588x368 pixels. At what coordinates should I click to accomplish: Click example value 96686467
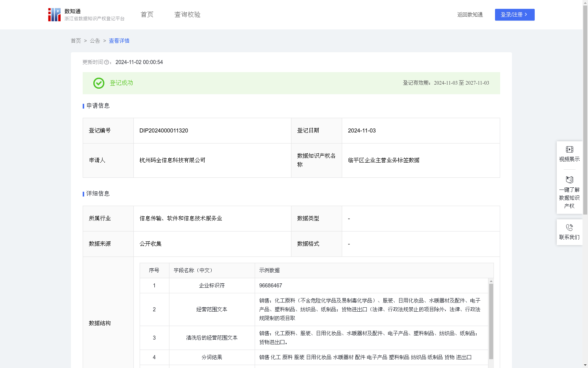270,286
